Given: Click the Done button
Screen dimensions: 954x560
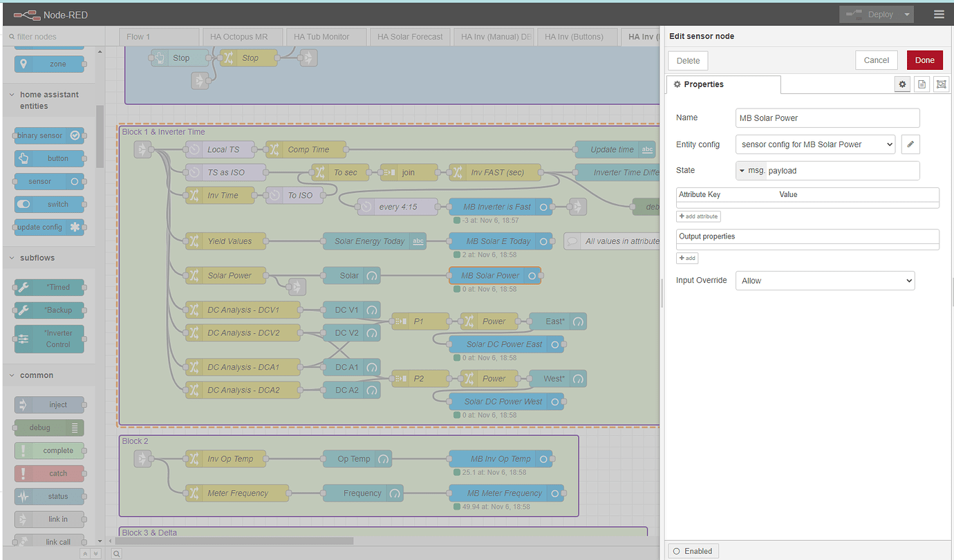Looking at the screenshot, I should click(x=924, y=60).
